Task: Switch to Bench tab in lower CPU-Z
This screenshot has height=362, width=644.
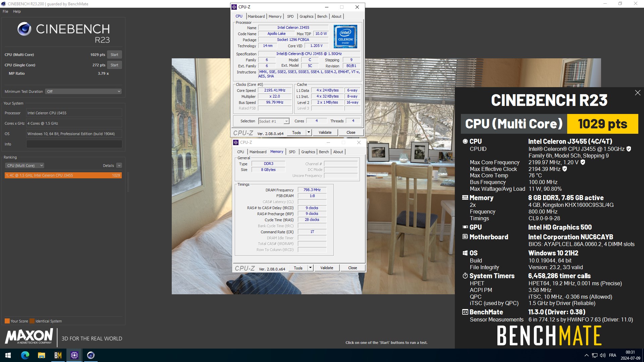Action: coord(324,152)
